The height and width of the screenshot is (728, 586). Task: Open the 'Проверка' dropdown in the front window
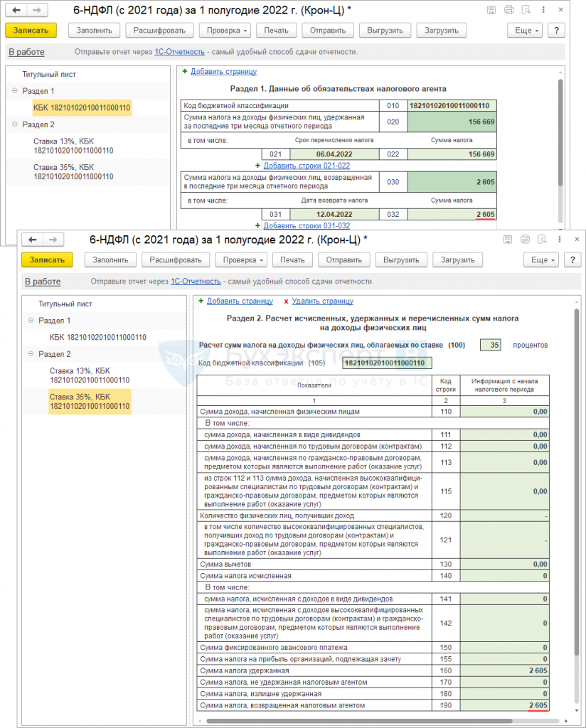pos(243,260)
